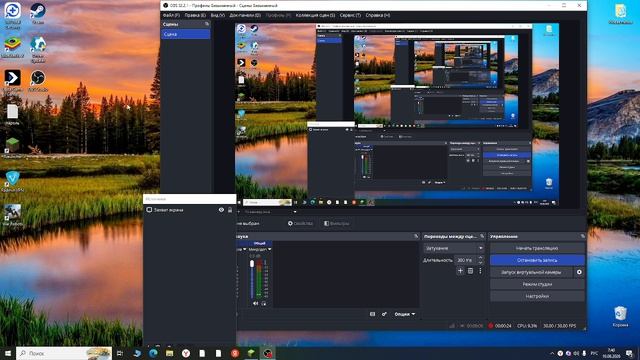The height and width of the screenshot is (360, 640).
Task: Open Yandex browser from the taskbar
Action: (x=186, y=353)
